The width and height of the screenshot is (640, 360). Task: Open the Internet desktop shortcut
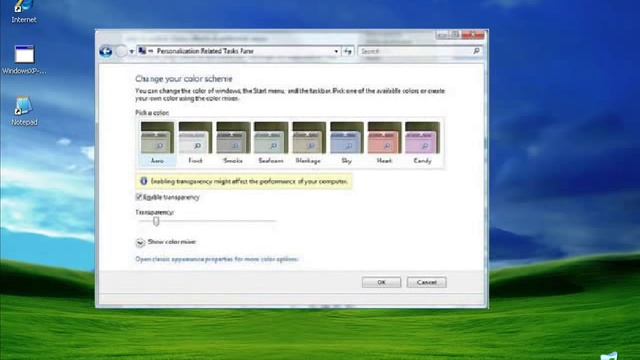[x=23, y=11]
